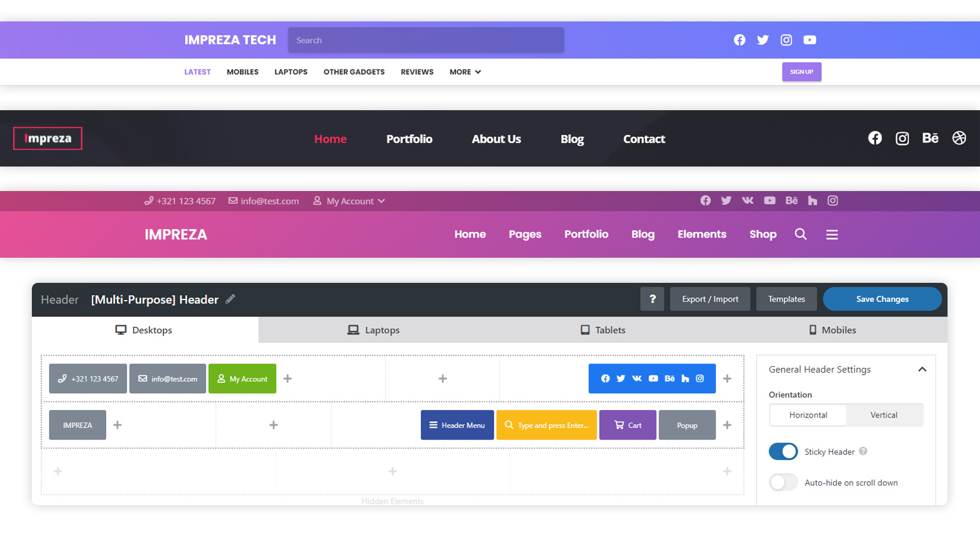Switch to Tablets tab
980x551 pixels.
(603, 330)
